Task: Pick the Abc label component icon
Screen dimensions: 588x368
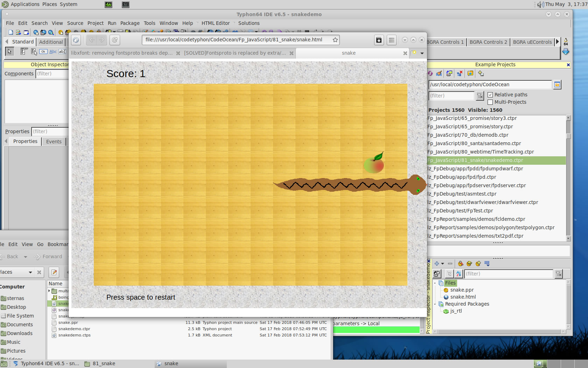Action: [53, 52]
